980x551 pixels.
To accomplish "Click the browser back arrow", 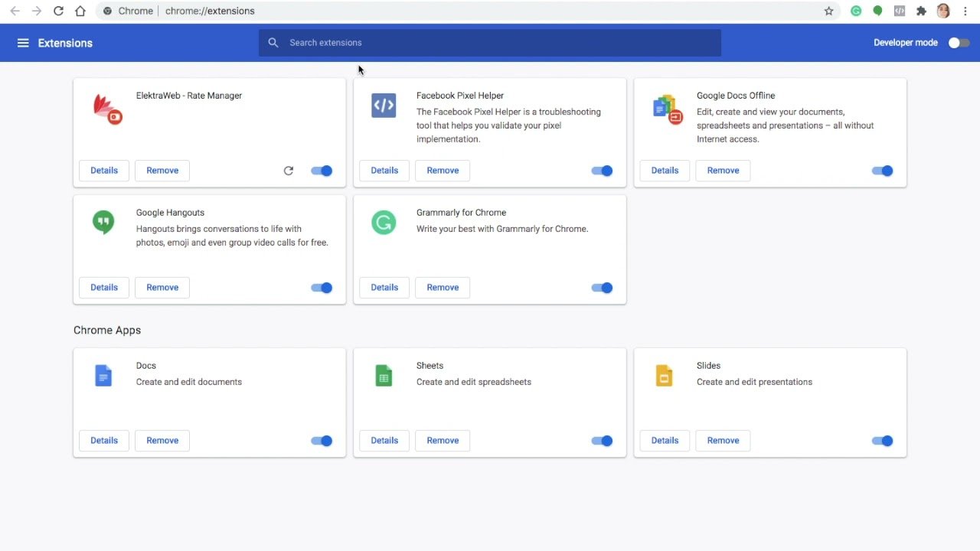I will point(15,11).
